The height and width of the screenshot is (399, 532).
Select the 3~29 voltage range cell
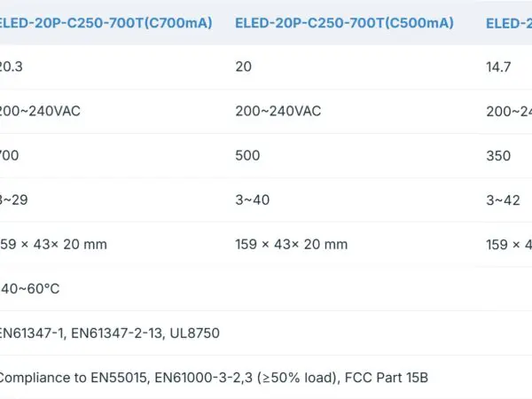(13, 199)
